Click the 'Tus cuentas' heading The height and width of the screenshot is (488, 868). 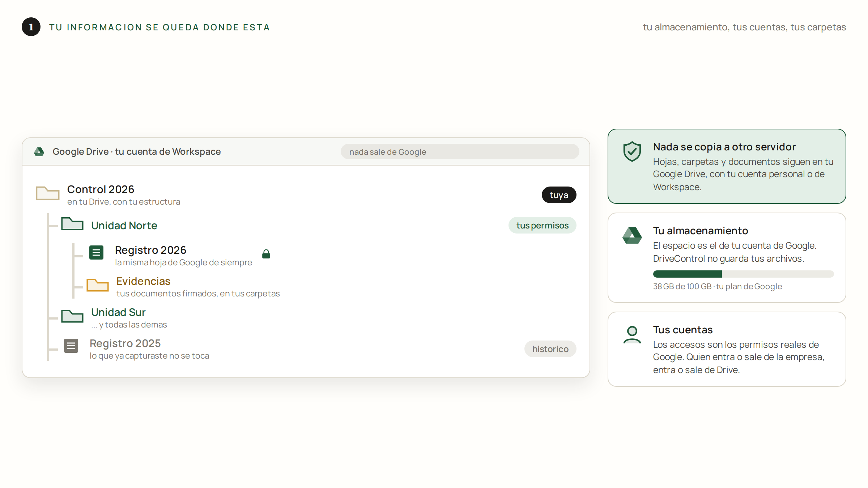point(683,330)
